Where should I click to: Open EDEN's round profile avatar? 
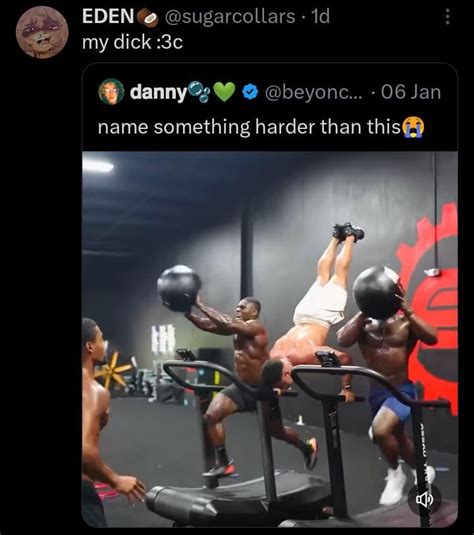tap(42, 32)
